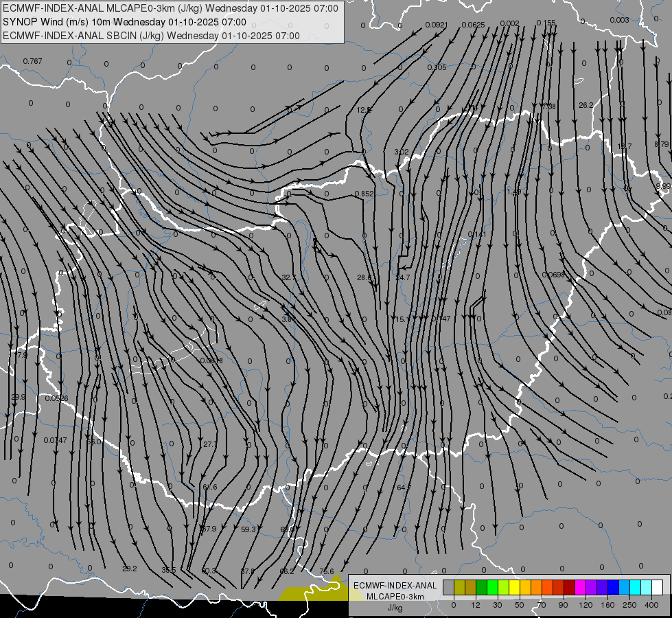
Task: Click the MLCAPE0-3km title line
Action: [x=170, y=8]
